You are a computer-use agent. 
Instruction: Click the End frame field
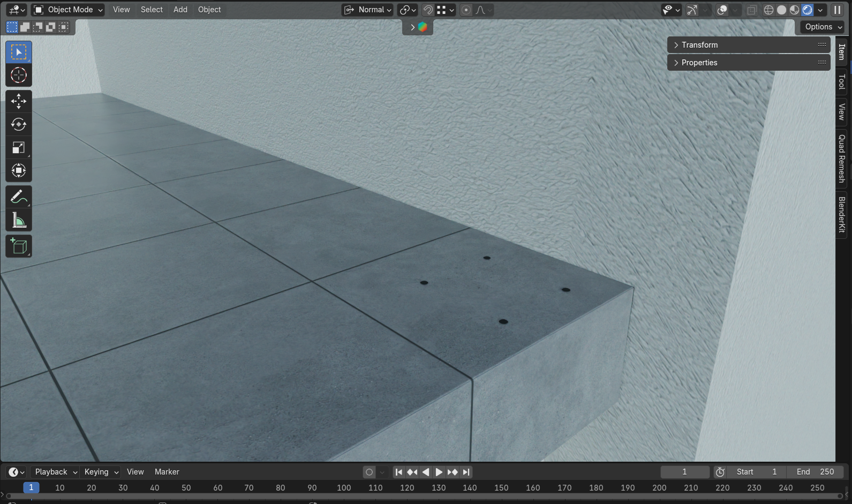coord(815,472)
